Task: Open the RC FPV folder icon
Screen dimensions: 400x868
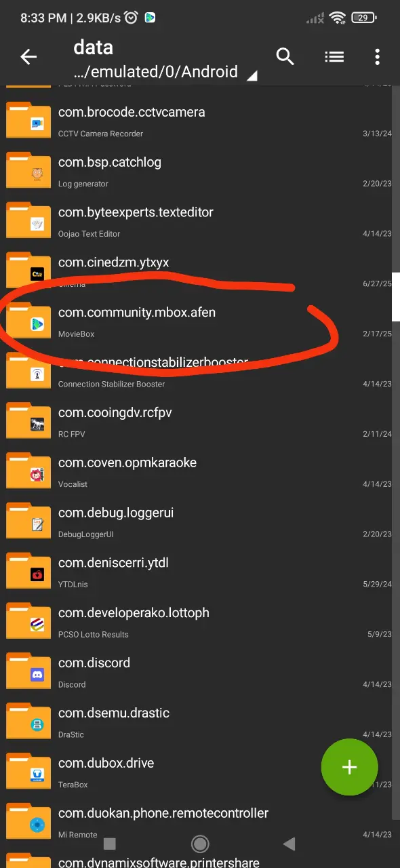Action: pos(28,421)
